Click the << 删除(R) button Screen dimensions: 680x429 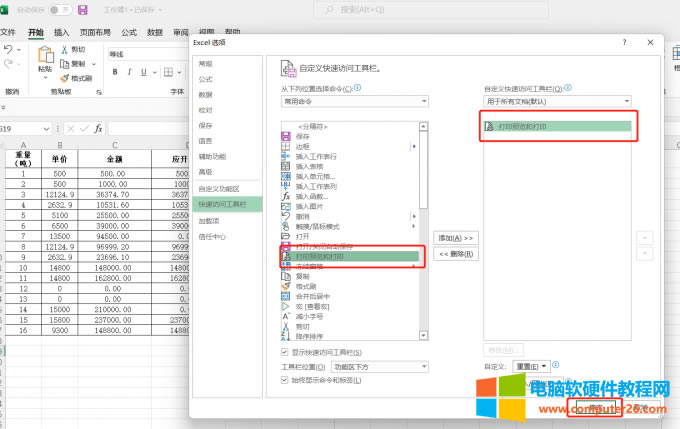[x=455, y=255]
